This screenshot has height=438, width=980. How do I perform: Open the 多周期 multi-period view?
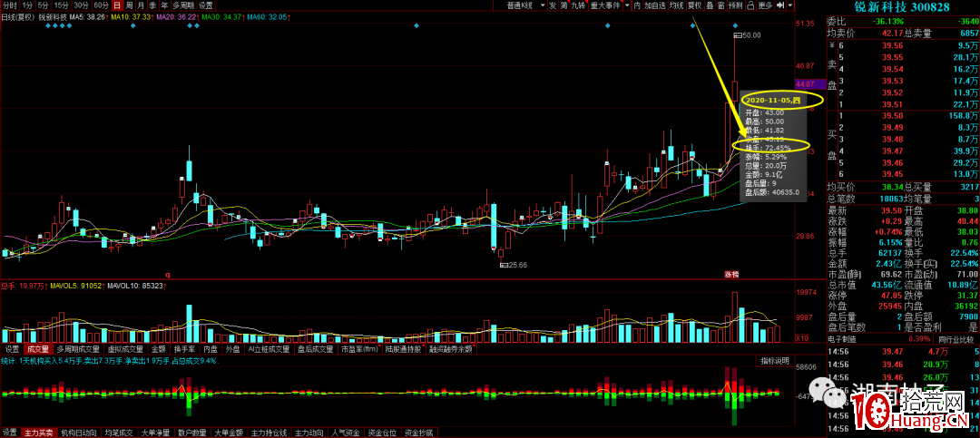pos(183,5)
